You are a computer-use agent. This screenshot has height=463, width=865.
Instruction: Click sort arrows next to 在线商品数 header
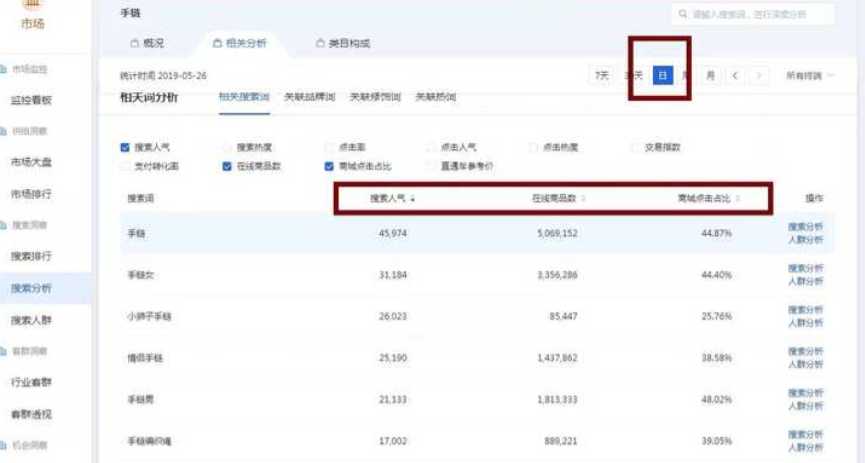pos(583,199)
